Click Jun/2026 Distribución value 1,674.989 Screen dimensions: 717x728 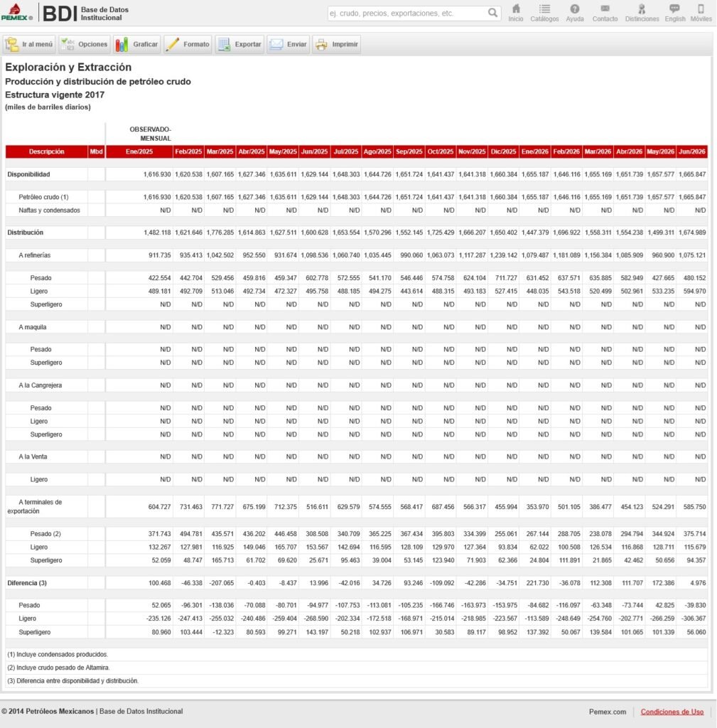tap(692, 232)
